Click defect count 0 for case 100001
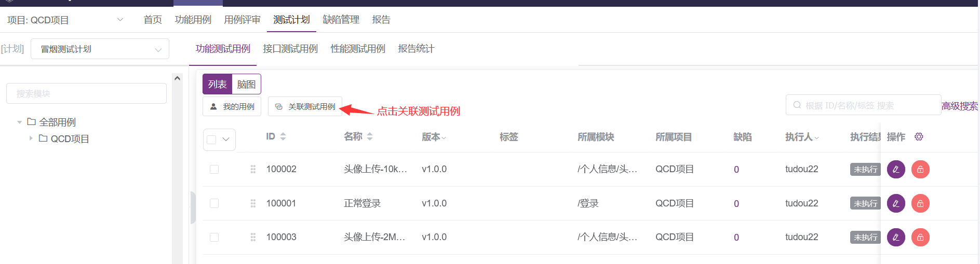Screen dimensions: 980x264 (x=736, y=204)
